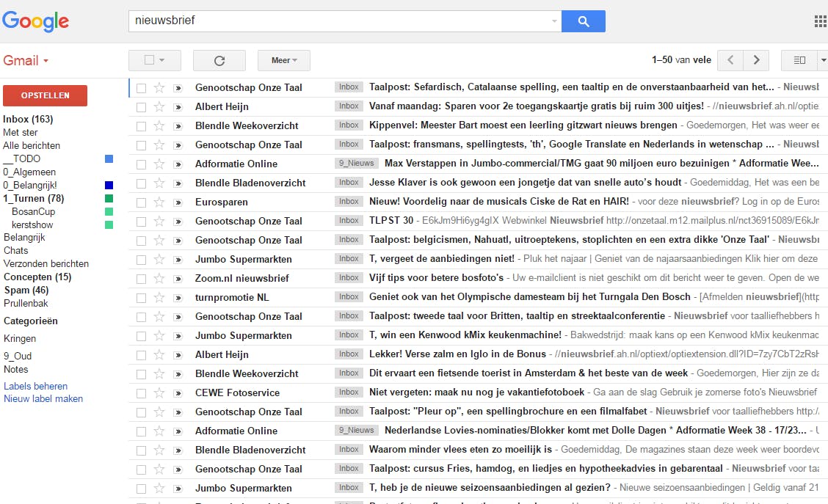Click importance marker on turnpromotie NL email

pos(178,298)
